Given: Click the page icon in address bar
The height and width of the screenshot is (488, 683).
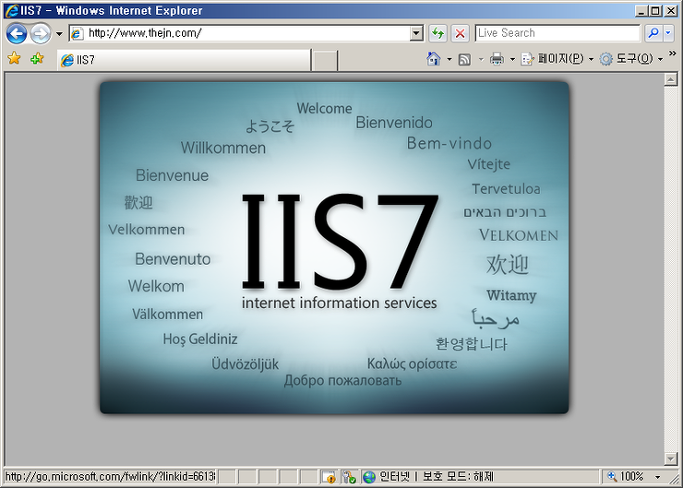Looking at the screenshot, I should 77,34.
